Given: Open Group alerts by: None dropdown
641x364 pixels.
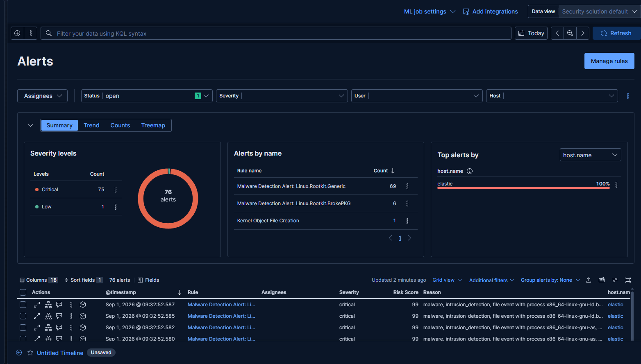Looking at the screenshot, I should coord(550,280).
